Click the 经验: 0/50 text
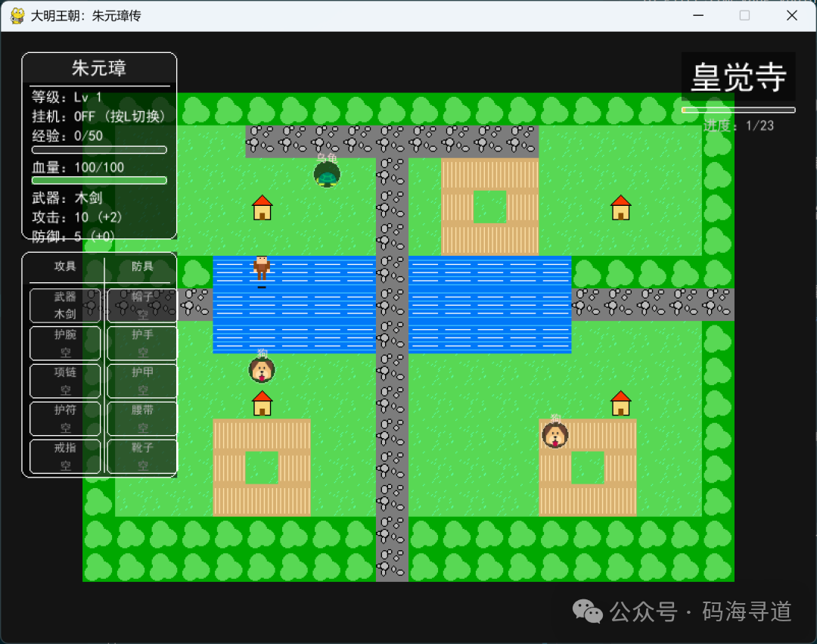 click(67, 136)
